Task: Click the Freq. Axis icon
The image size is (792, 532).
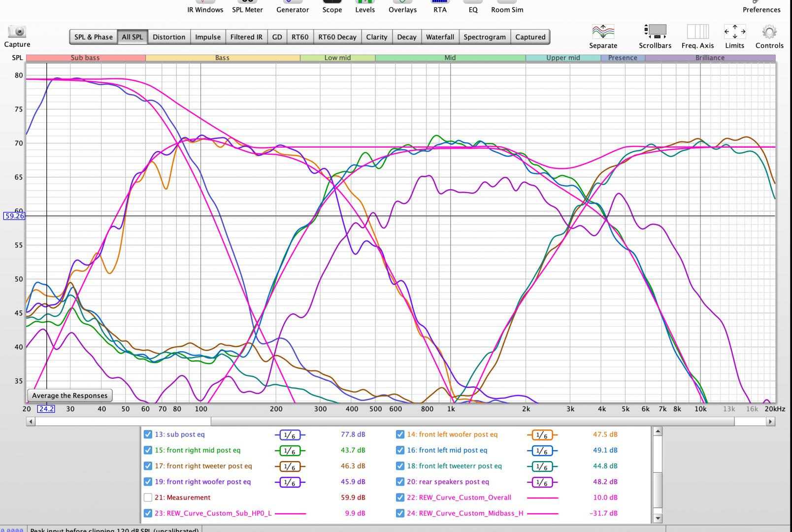Action: (x=697, y=32)
